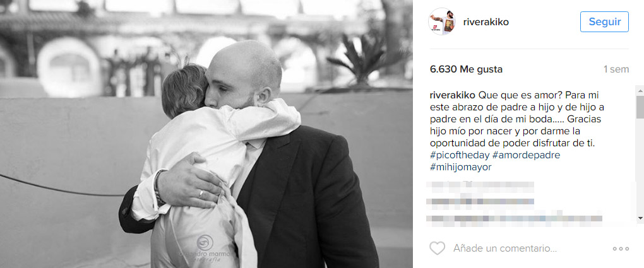Click the second blurred comment line
The image size is (644, 268).
click(x=480, y=202)
